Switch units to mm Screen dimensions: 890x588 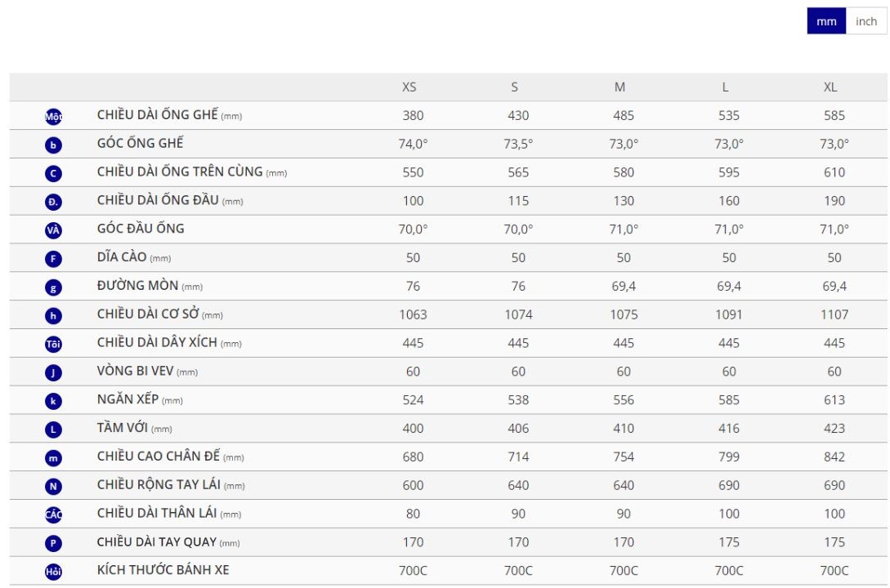coord(826,22)
